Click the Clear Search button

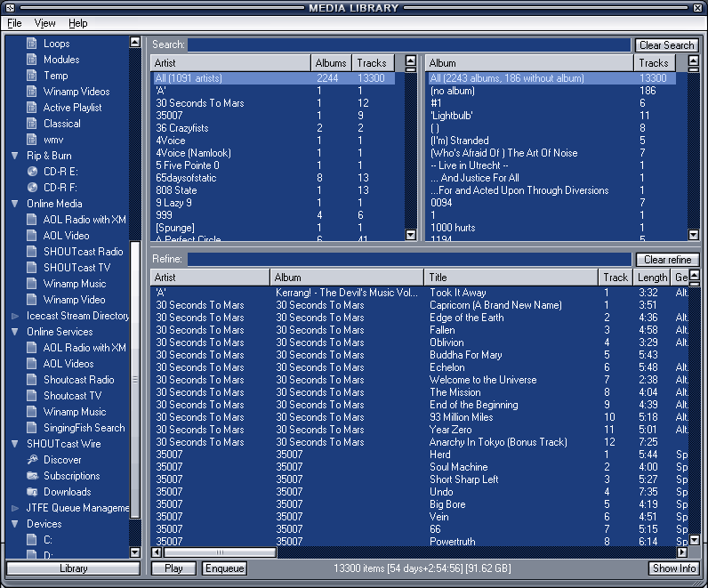[x=666, y=45]
